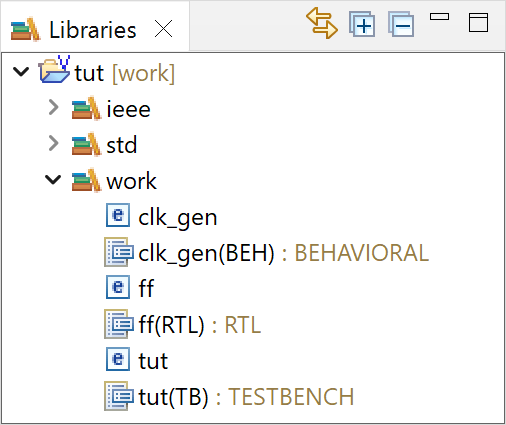Collapse the tut [work] project node
This screenshot has width=506, height=425.
click(x=21, y=71)
